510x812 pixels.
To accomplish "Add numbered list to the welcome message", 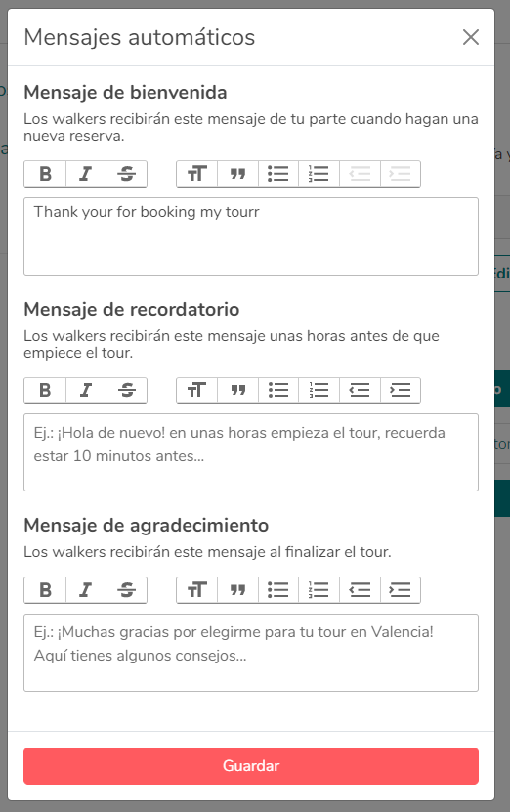I will click(x=319, y=174).
